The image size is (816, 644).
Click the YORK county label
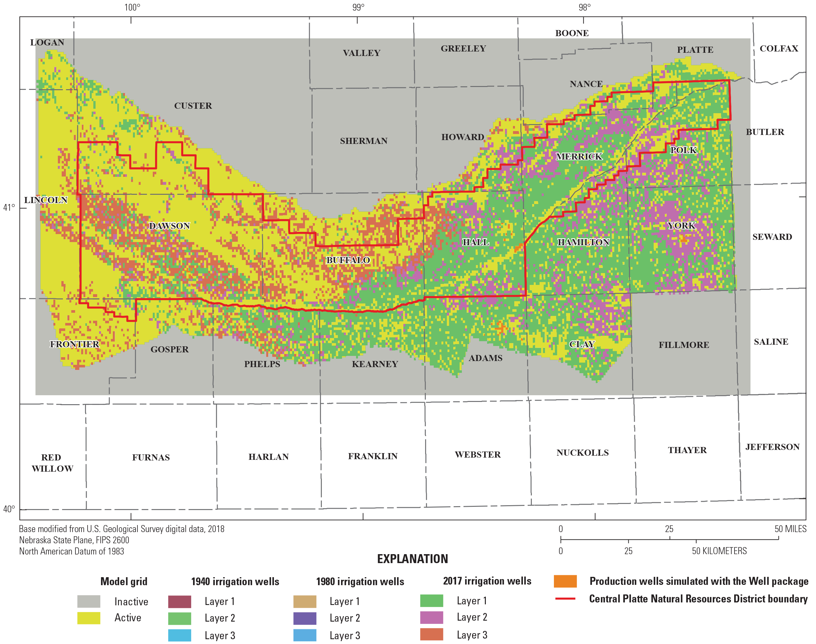point(682,225)
